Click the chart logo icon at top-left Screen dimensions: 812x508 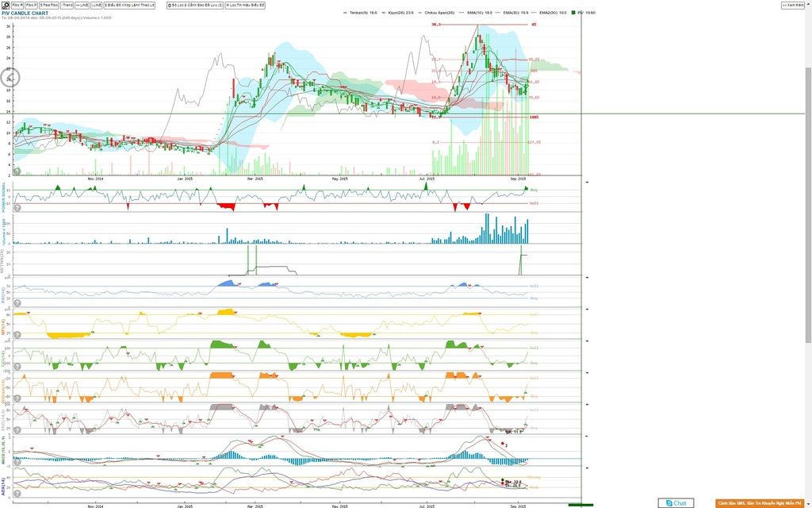4,5
